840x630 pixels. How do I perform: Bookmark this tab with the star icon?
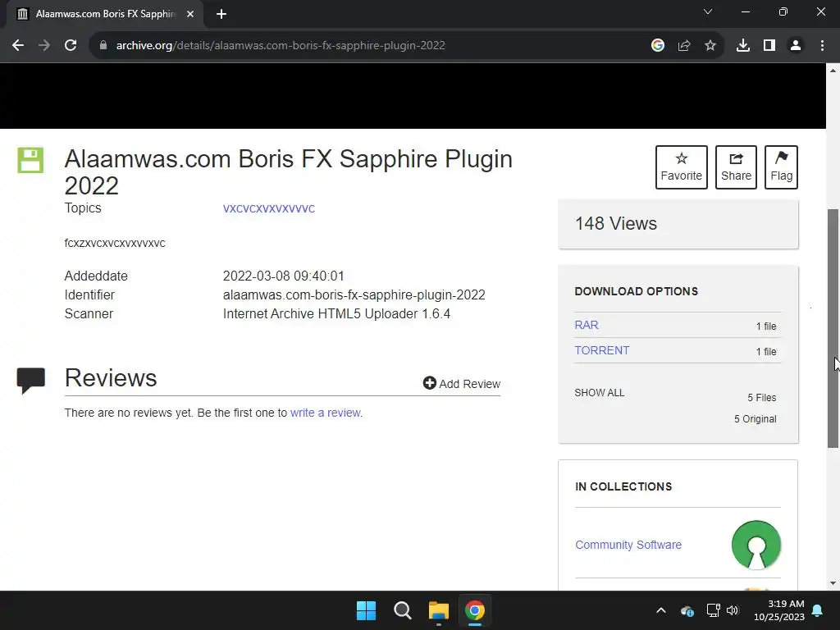click(710, 46)
